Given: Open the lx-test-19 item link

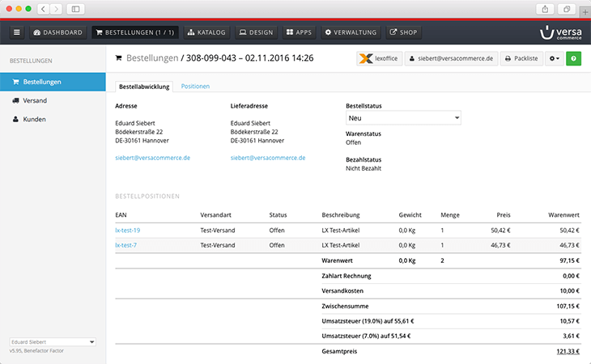Looking at the screenshot, I should coord(128,231).
